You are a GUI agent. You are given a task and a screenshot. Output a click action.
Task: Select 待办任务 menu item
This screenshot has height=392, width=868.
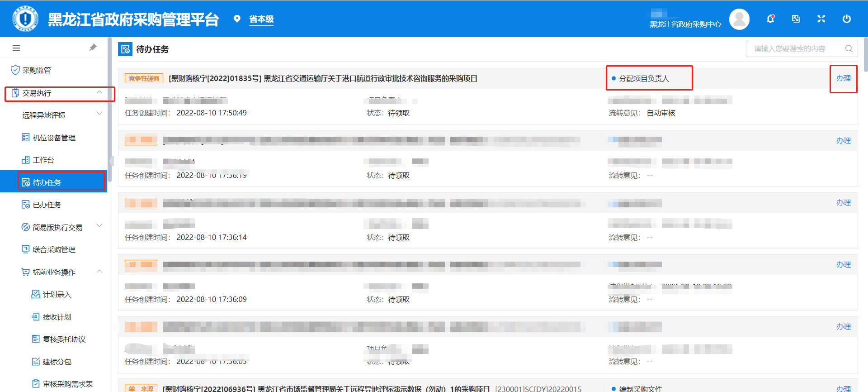coord(53,182)
